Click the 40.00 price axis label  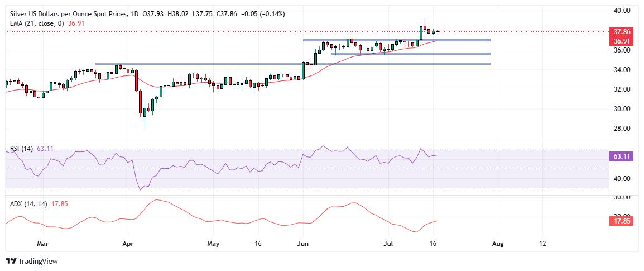[x=622, y=10]
